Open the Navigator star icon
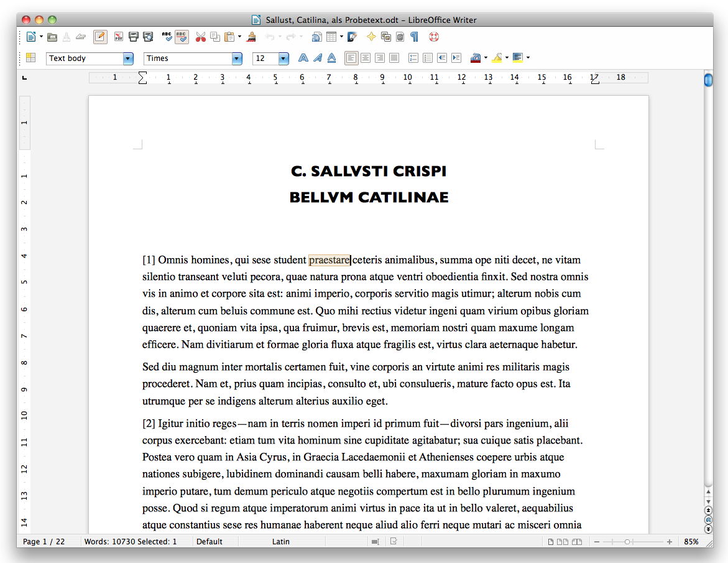 pos(371,37)
